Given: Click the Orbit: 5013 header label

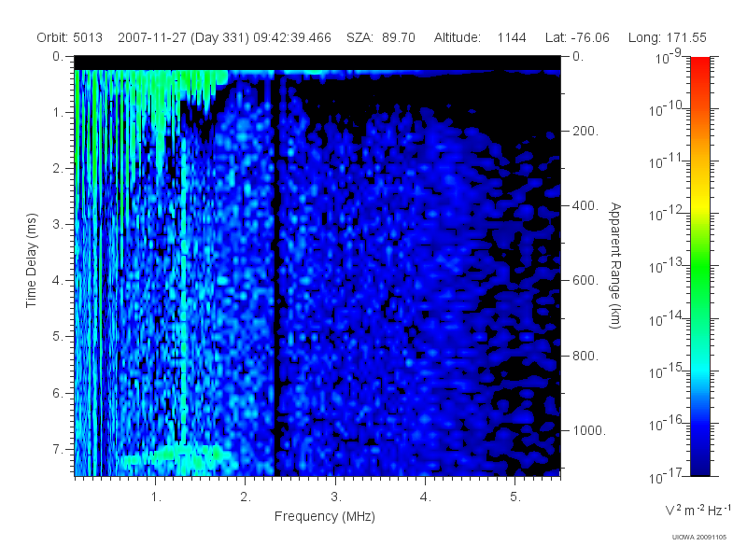Looking at the screenshot, I should click(x=69, y=37).
